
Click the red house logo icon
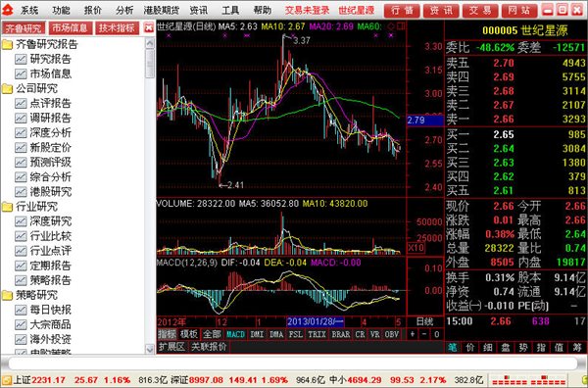[x=8, y=10]
